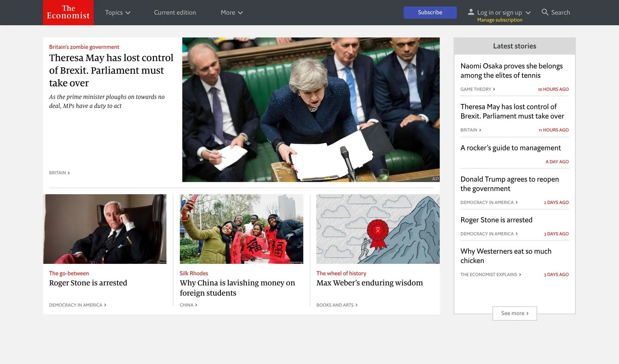619x364 pixels.
Task: Open Theresa May story in Latest stories
Action: pos(512,111)
